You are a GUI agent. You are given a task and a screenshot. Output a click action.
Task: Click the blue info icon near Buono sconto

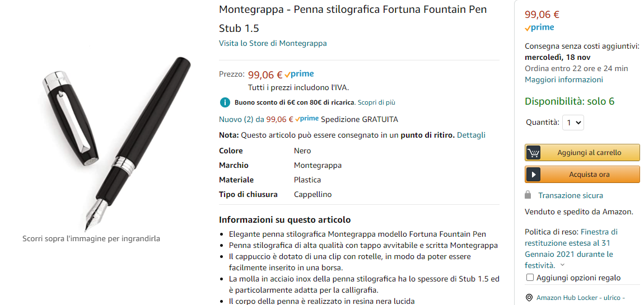tap(225, 102)
